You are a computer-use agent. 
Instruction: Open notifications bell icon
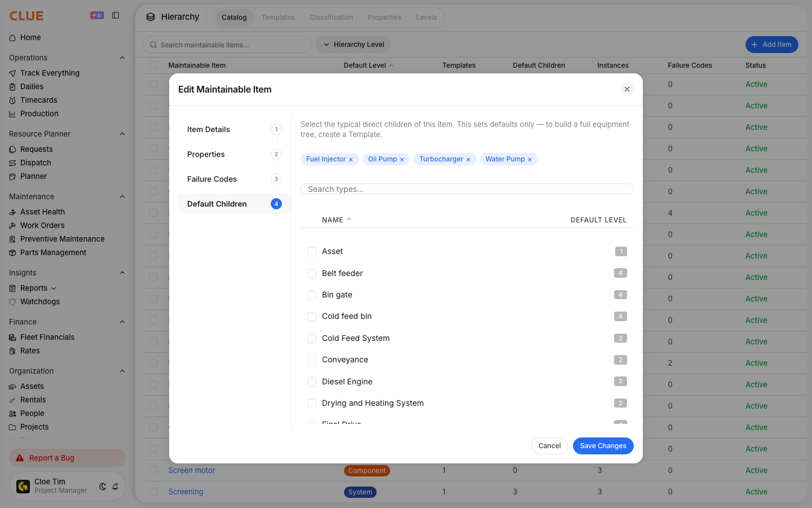tap(115, 487)
